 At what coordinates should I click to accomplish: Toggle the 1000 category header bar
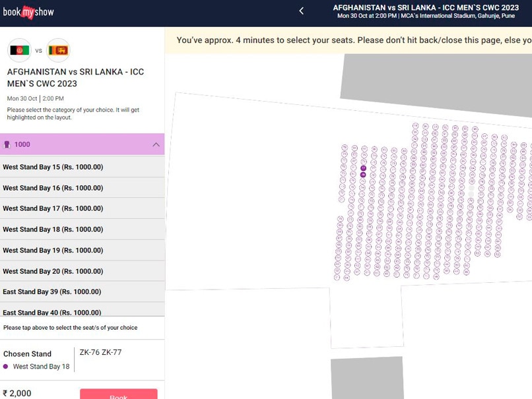[x=82, y=144]
